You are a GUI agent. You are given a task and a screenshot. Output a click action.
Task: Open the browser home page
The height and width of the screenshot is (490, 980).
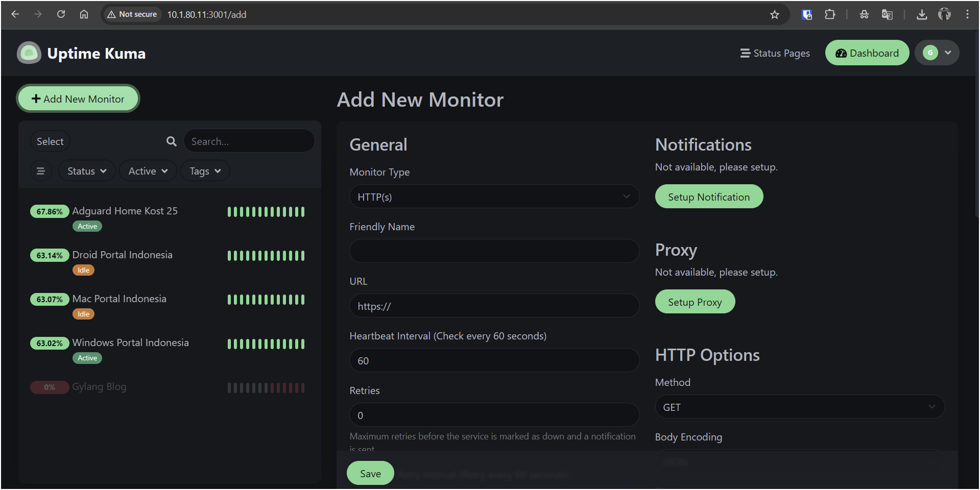pyautogui.click(x=84, y=14)
